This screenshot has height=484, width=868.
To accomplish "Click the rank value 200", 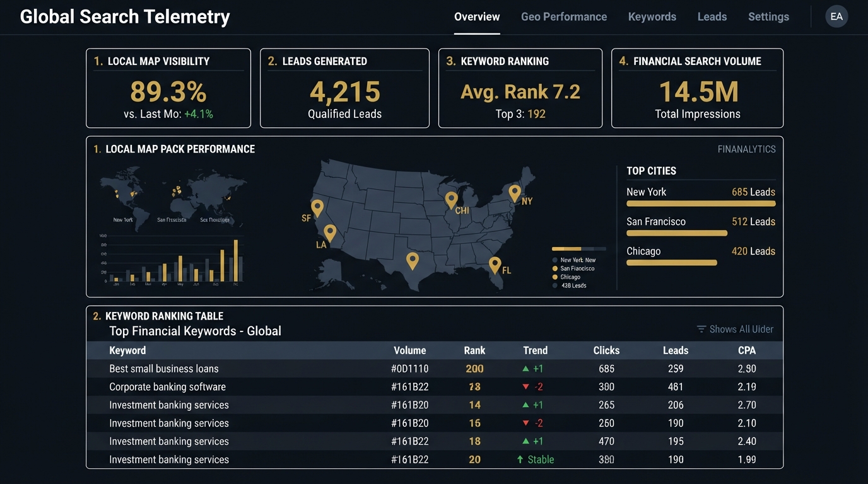I will click(x=474, y=369).
